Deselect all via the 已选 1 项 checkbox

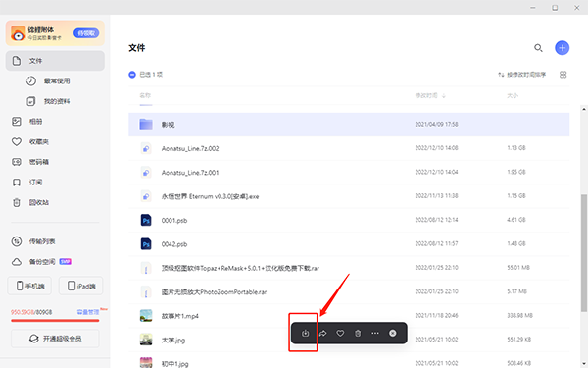pyautogui.click(x=132, y=75)
